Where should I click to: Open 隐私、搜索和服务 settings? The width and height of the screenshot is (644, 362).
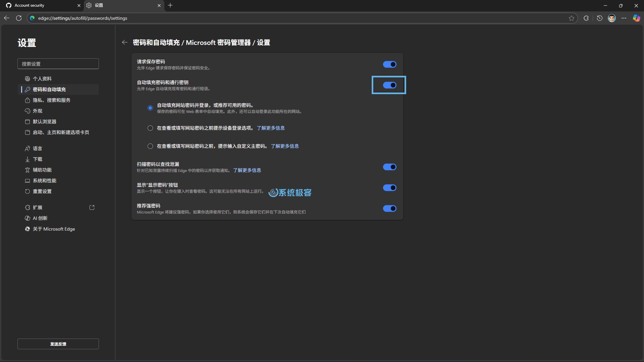(51, 100)
